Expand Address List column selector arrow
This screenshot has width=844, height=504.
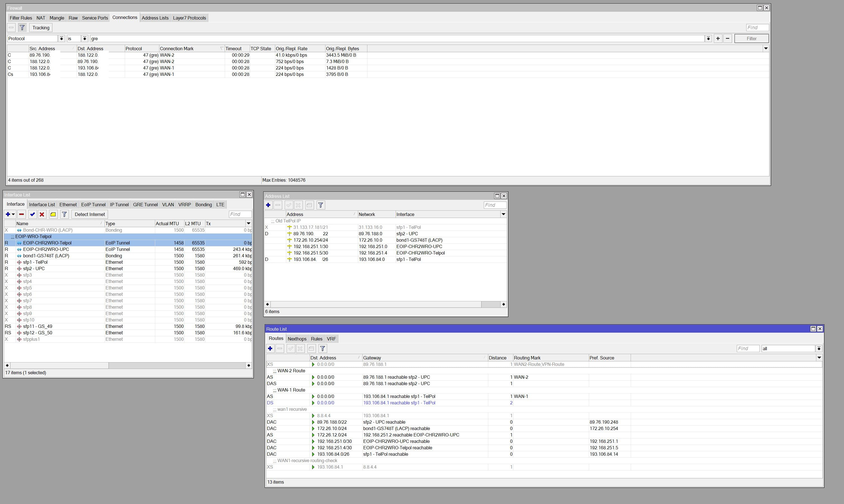(503, 214)
